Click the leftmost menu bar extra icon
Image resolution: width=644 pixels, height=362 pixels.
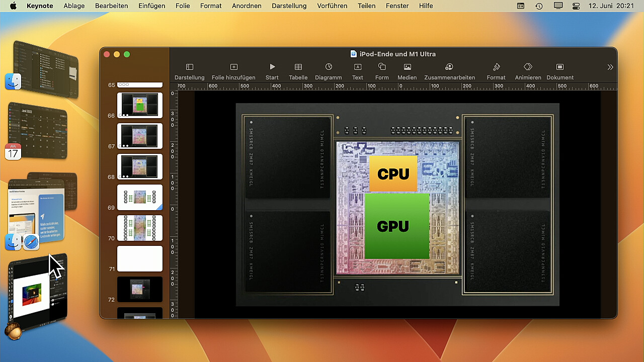point(521,6)
